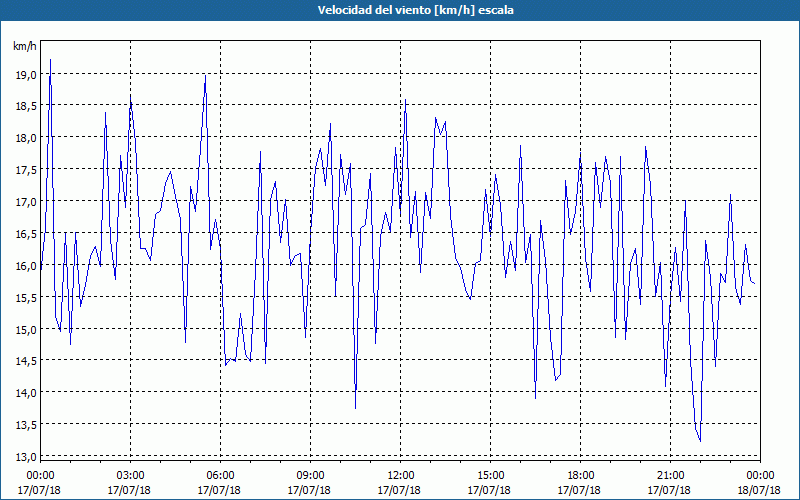Click the title "Velocidad del viento [km/h] escala"
This screenshot has height=500, width=800.
[x=415, y=10]
